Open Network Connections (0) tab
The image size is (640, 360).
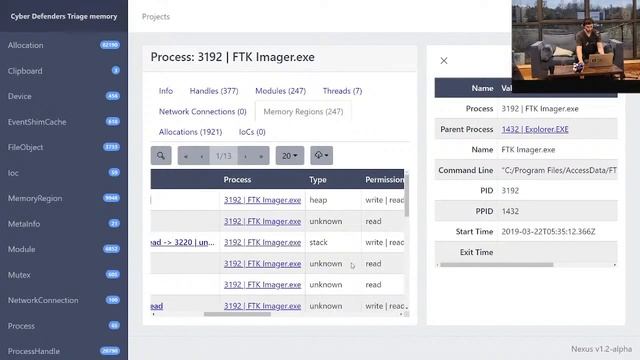pyautogui.click(x=203, y=111)
